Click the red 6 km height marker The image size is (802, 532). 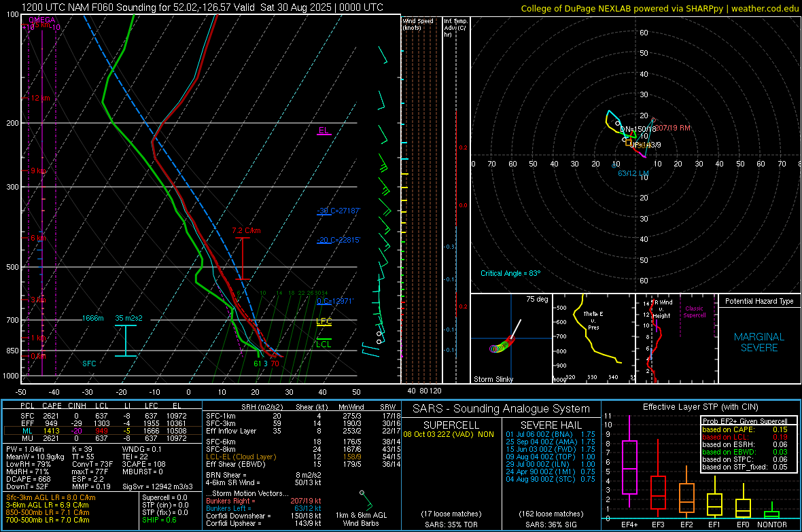coord(38,238)
